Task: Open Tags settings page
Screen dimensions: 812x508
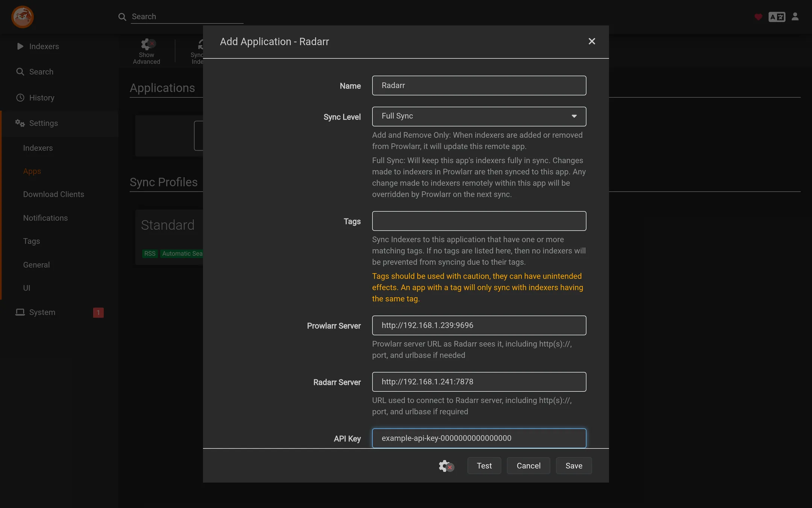Action: click(x=32, y=241)
